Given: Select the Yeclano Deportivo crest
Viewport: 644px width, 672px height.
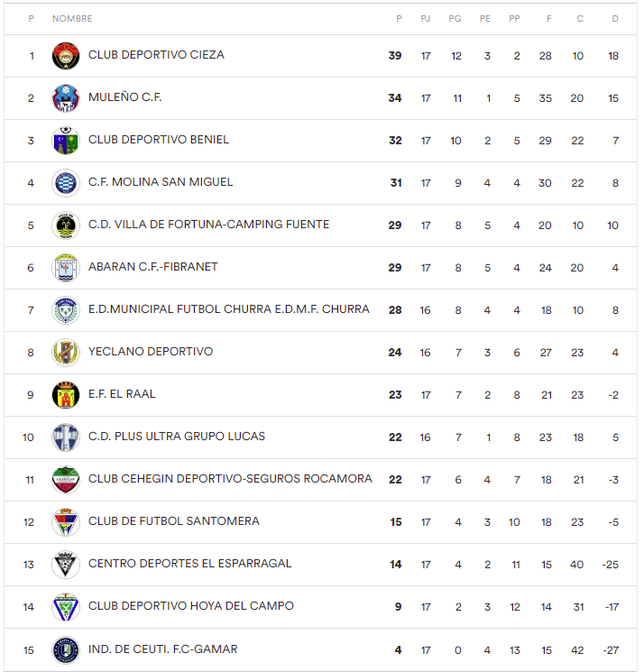Looking at the screenshot, I should point(66,353).
